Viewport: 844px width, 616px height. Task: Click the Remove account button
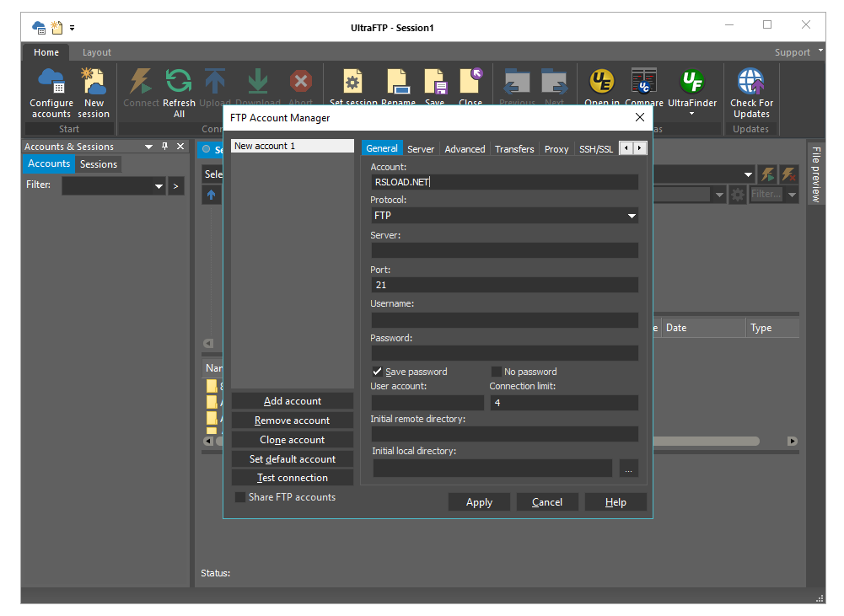pyautogui.click(x=293, y=420)
